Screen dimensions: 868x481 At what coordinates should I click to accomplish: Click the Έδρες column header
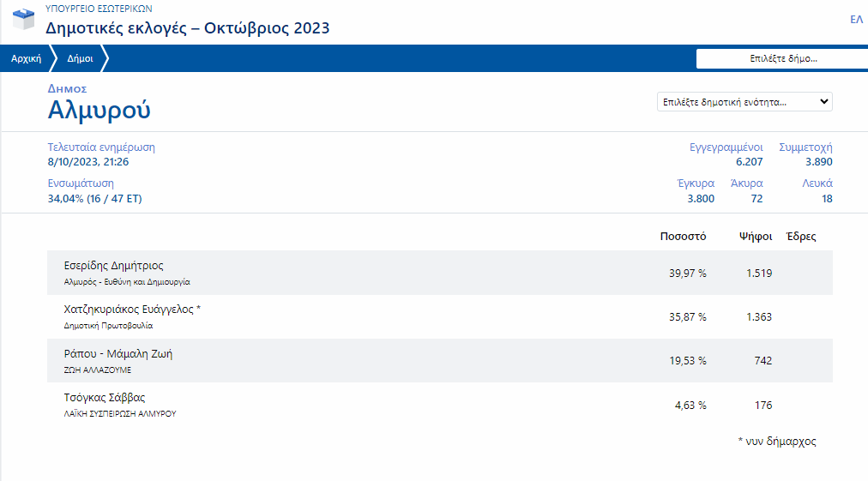coord(800,236)
